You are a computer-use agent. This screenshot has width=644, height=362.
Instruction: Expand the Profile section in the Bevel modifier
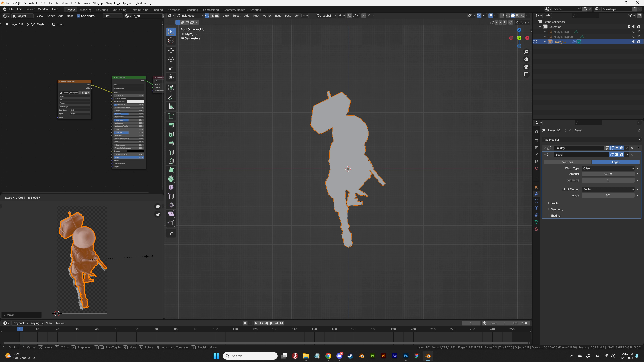[554, 203]
